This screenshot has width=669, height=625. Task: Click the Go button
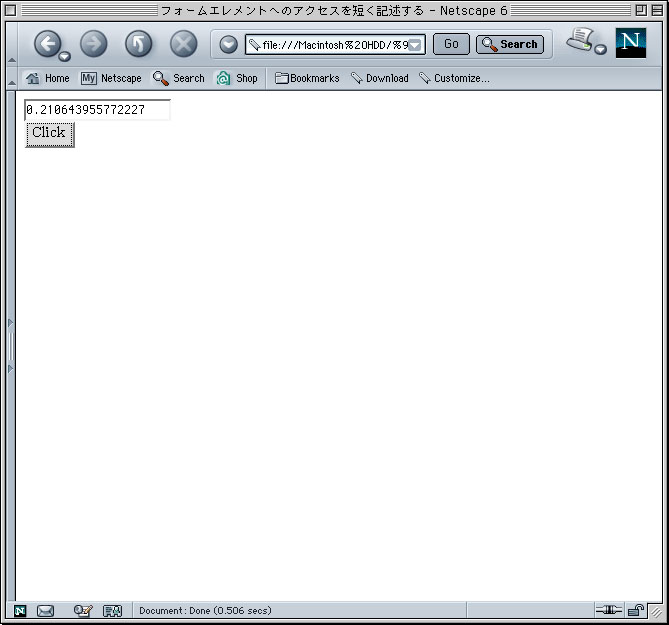click(x=451, y=44)
